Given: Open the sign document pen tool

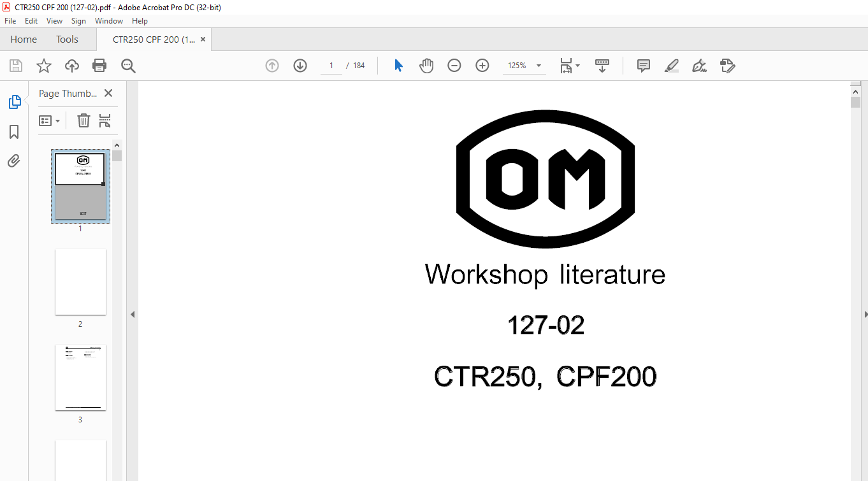Looking at the screenshot, I should click(700, 66).
